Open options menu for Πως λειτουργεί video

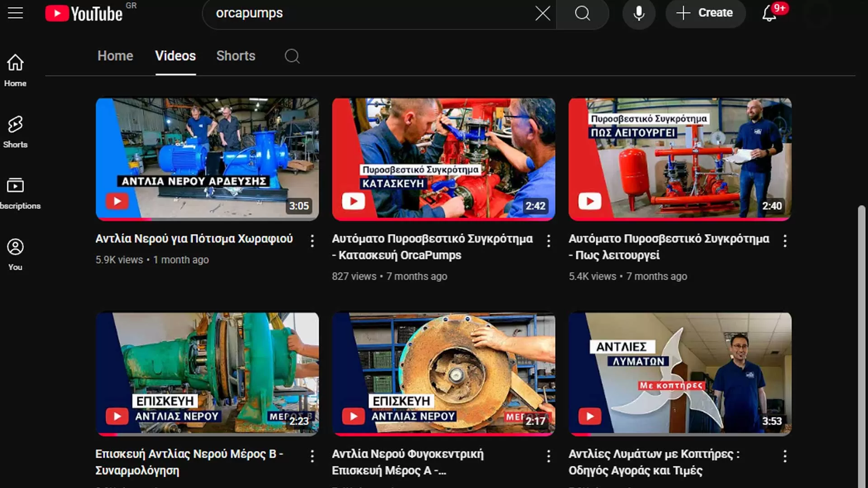click(785, 241)
